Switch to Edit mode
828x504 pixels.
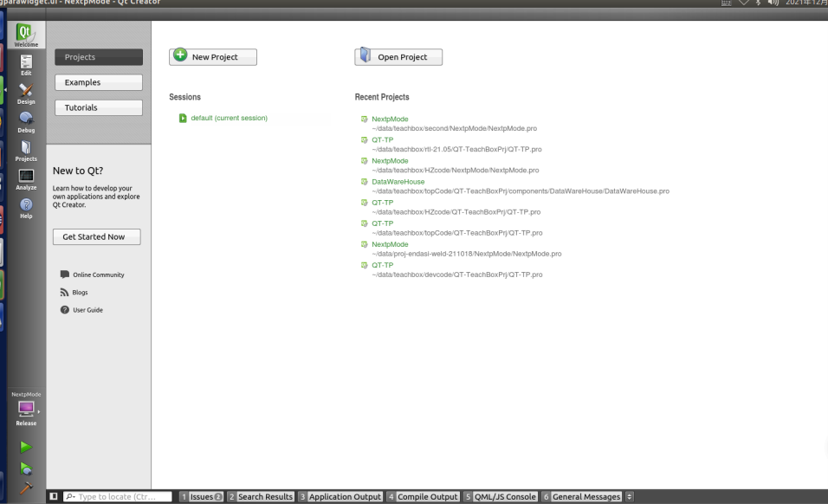[x=26, y=66]
